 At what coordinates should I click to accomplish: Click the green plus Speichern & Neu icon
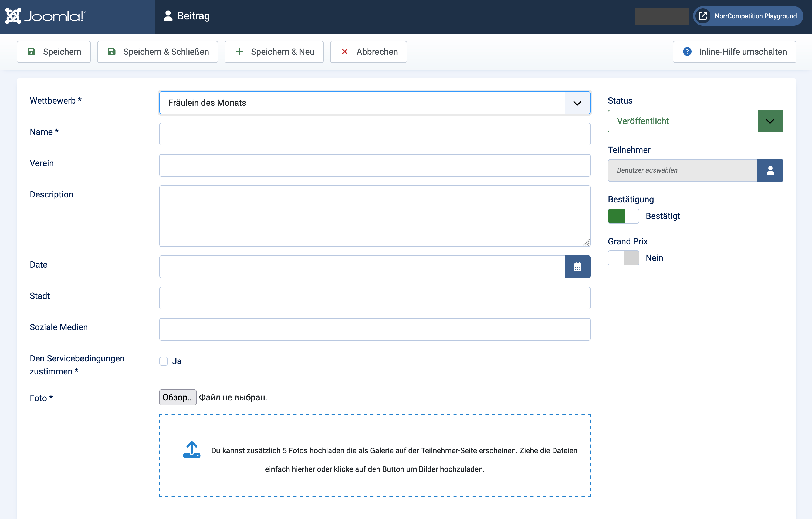pyautogui.click(x=239, y=52)
